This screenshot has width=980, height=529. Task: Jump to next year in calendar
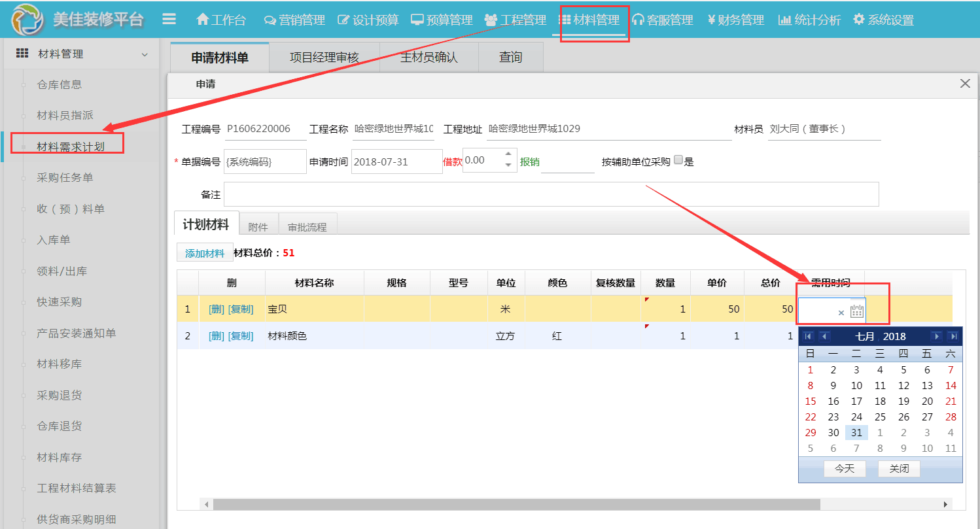(x=953, y=336)
